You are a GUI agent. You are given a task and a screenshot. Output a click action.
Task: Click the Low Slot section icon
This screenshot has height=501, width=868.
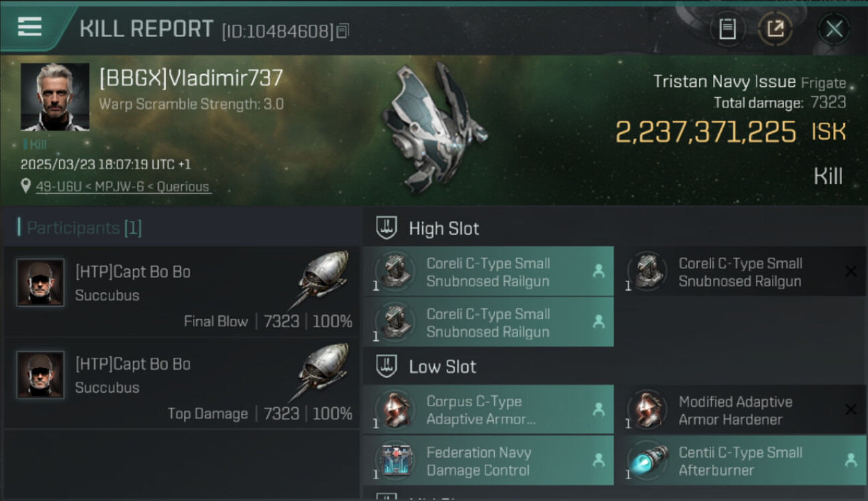(387, 366)
